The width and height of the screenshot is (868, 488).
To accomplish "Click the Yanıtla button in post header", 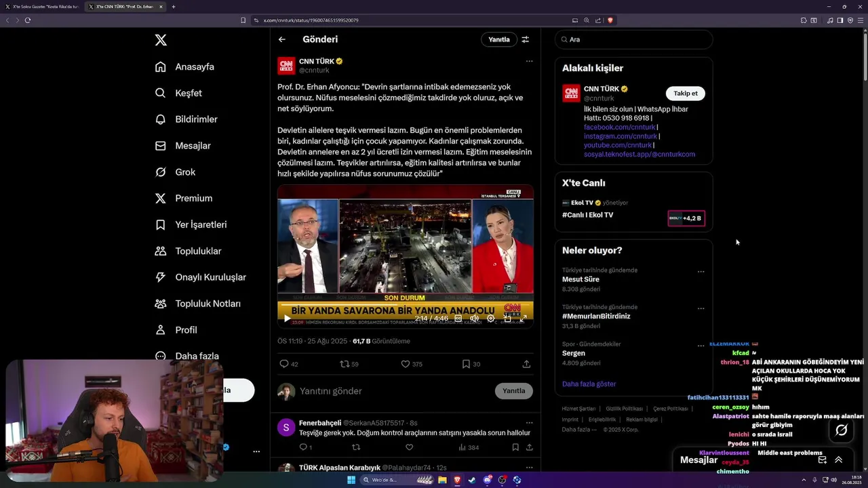I will 499,39.
